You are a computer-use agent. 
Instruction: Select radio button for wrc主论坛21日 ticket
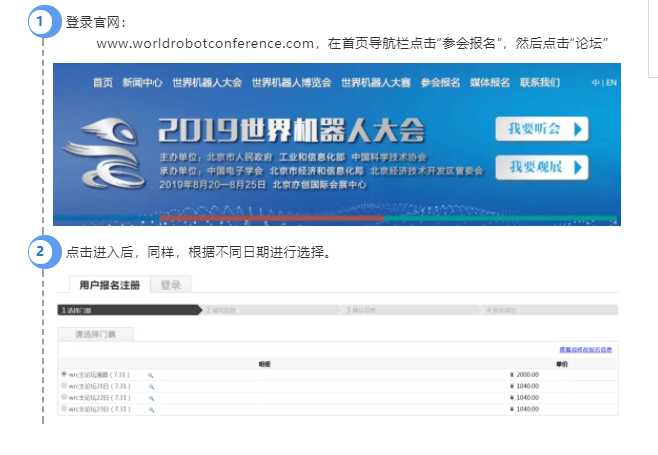[64, 385]
